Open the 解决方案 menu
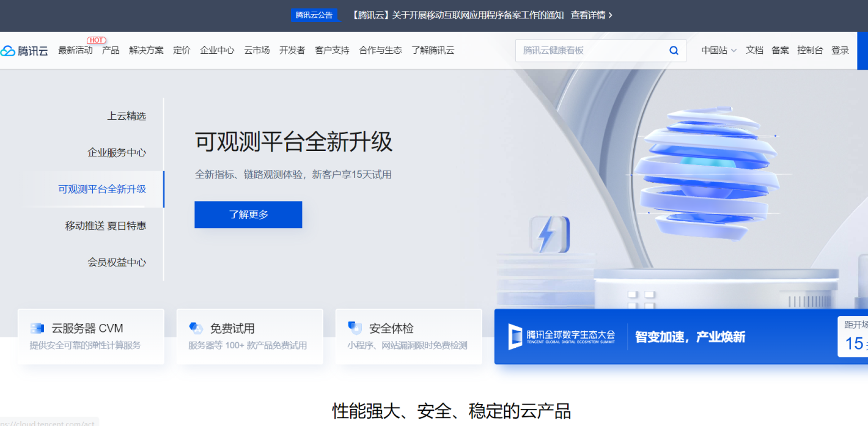This screenshot has height=426, width=868. pos(146,50)
